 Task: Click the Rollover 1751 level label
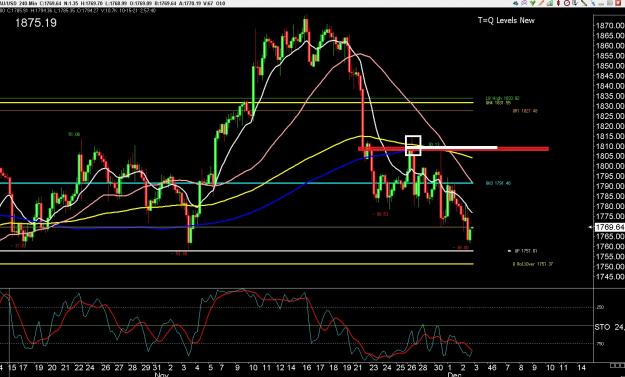(533, 264)
